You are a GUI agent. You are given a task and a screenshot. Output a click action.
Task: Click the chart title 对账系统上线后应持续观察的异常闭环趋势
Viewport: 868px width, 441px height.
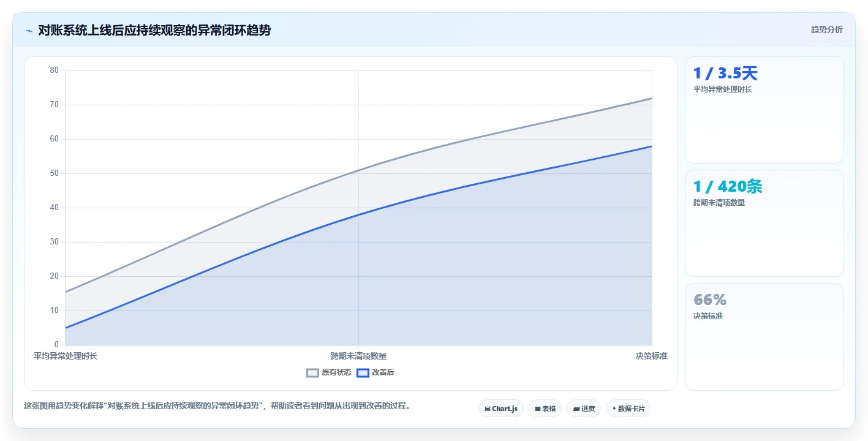pos(154,30)
